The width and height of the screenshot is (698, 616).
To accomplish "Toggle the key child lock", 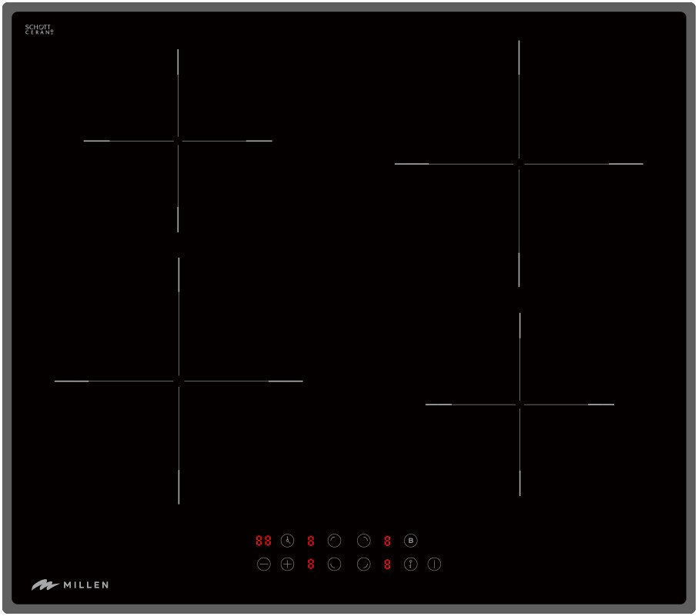I will click(x=410, y=564).
